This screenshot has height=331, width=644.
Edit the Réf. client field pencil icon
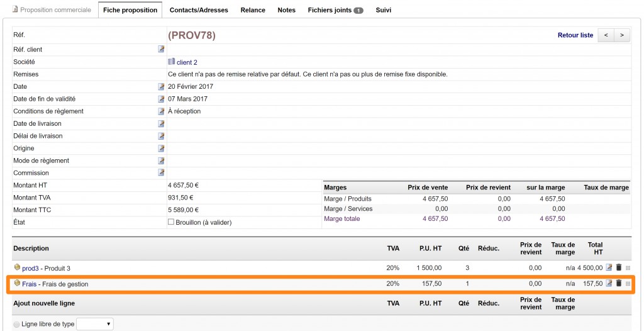point(162,49)
